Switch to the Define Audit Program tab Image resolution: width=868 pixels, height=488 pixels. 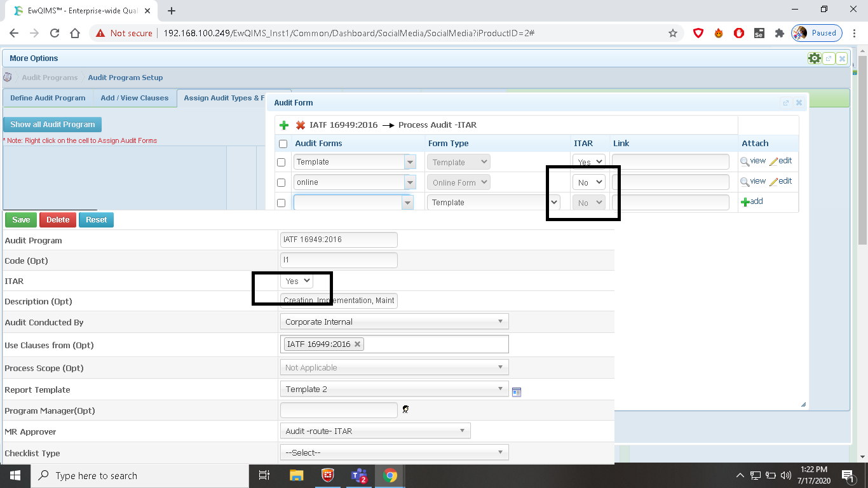pyautogui.click(x=48, y=98)
